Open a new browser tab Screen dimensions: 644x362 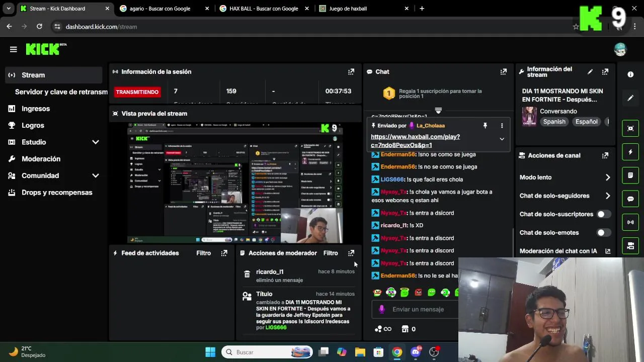click(422, 9)
